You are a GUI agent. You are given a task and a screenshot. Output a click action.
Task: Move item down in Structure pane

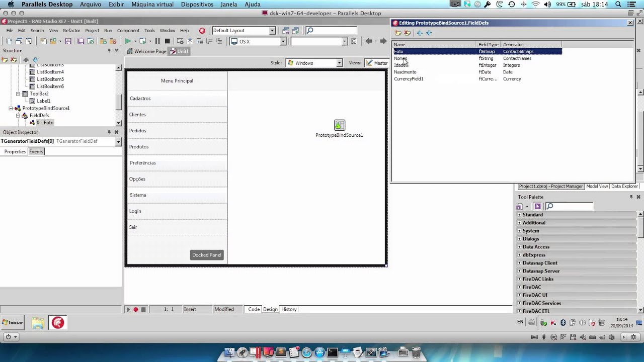click(x=35, y=60)
